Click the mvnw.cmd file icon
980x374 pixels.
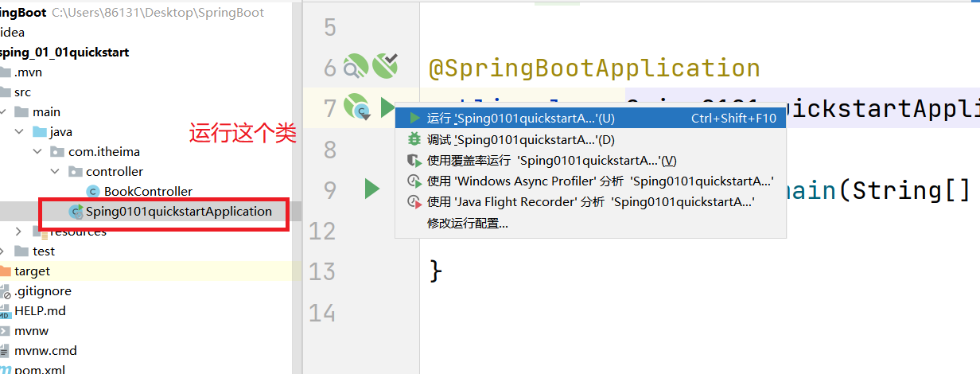coord(5,351)
